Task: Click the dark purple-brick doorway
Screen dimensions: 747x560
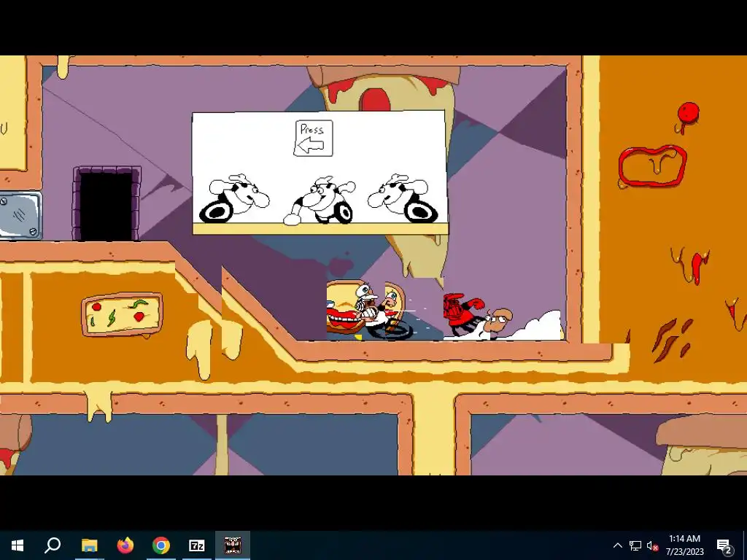Action: [107, 203]
